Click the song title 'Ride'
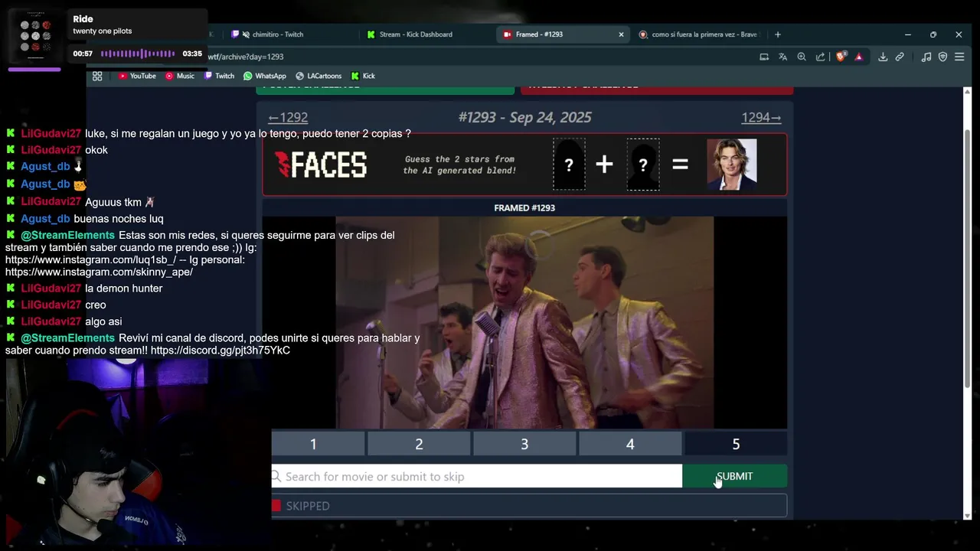 83,19
